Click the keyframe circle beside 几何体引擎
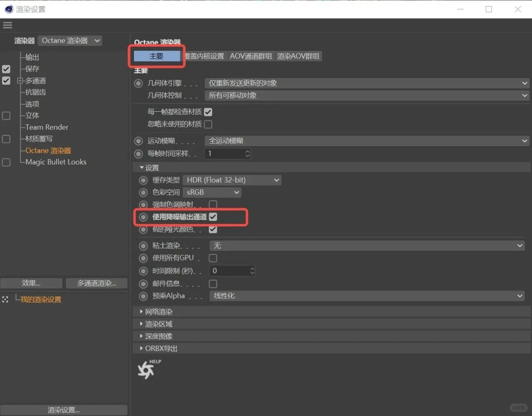Viewport: 532px width, 416px height. tap(138, 83)
